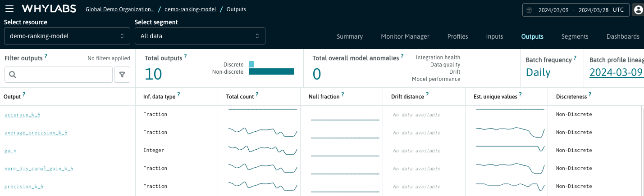
Task: Click Total count sparkline for precision_k_5
Action: (263, 186)
